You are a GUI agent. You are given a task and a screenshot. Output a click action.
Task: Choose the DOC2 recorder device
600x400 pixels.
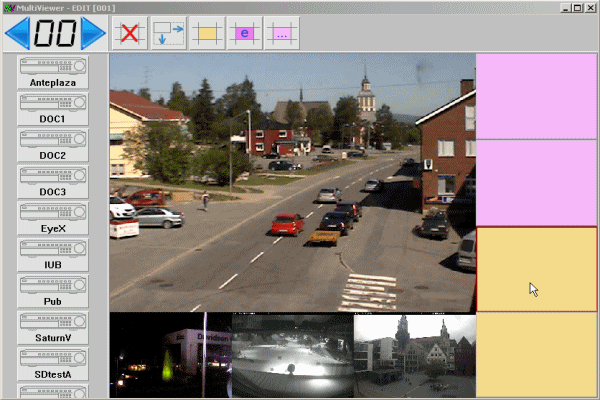pyautogui.click(x=53, y=145)
